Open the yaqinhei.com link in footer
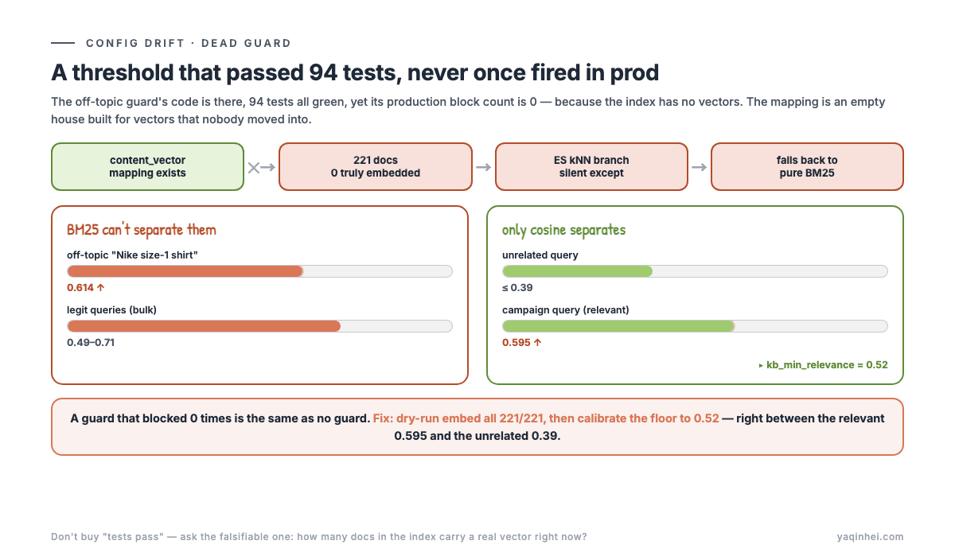This screenshot has height=560, width=955. [x=870, y=537]
